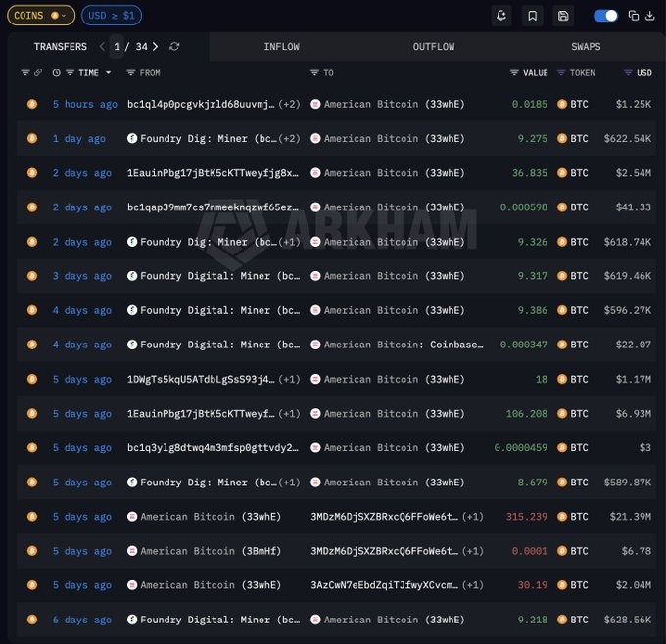Refresh the transfers list with the reload icon
Screen dimensions: 666x644
[174, 47]
